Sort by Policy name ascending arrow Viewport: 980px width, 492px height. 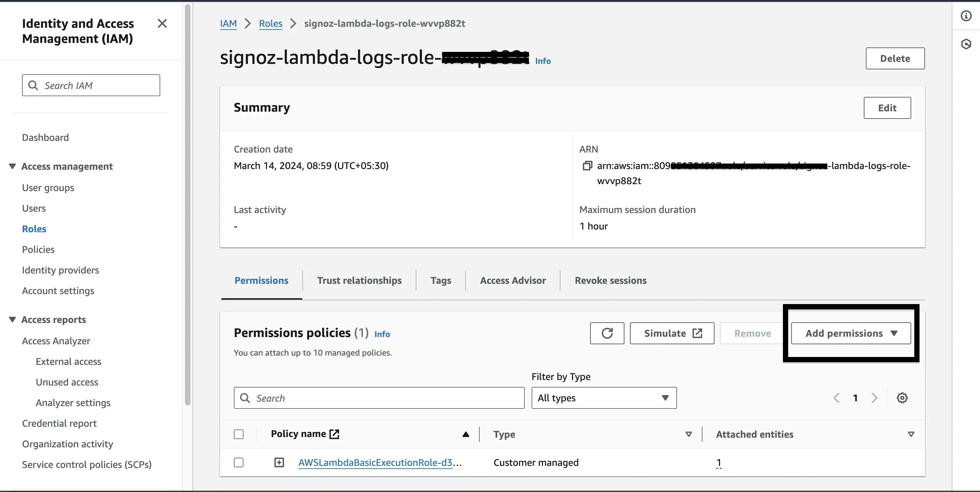click(x=466, y=434)
